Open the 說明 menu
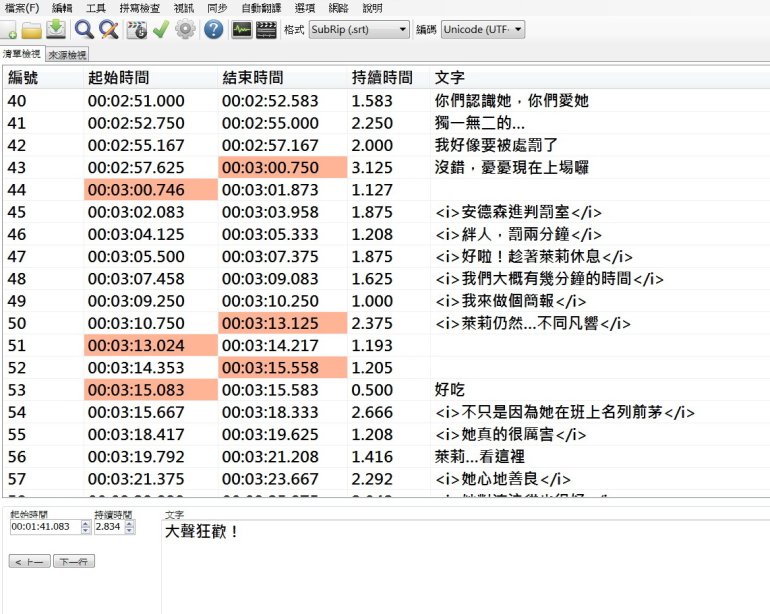770x614 pixels. 372,8
